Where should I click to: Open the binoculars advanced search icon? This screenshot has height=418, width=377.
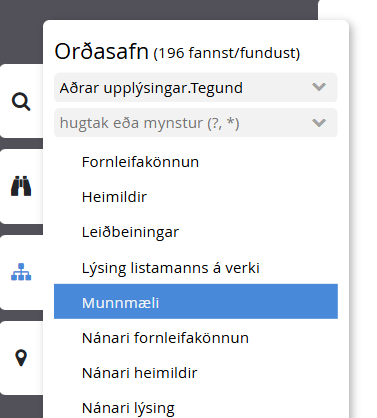click(21, 186)
